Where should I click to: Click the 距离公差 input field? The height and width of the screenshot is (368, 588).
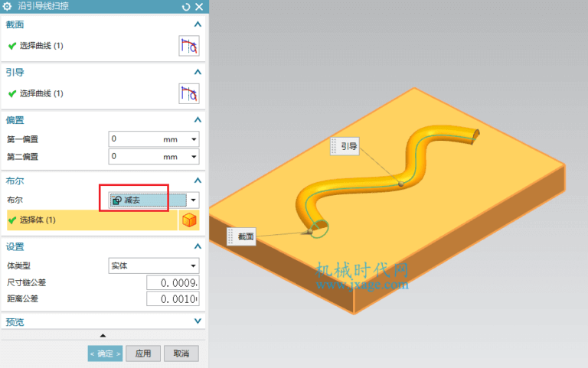172,299
